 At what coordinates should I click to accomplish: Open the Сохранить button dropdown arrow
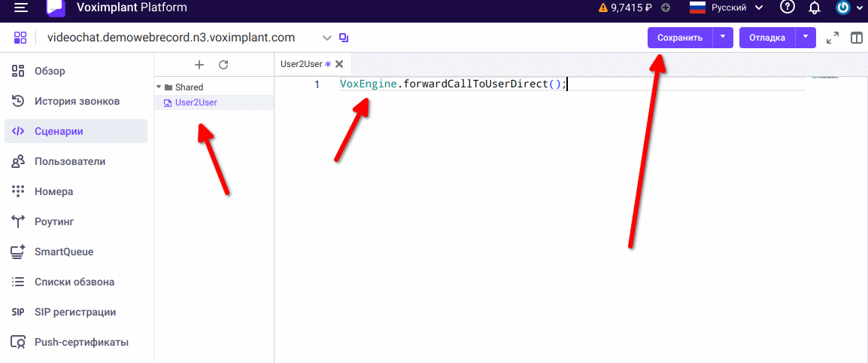point(723,38)
